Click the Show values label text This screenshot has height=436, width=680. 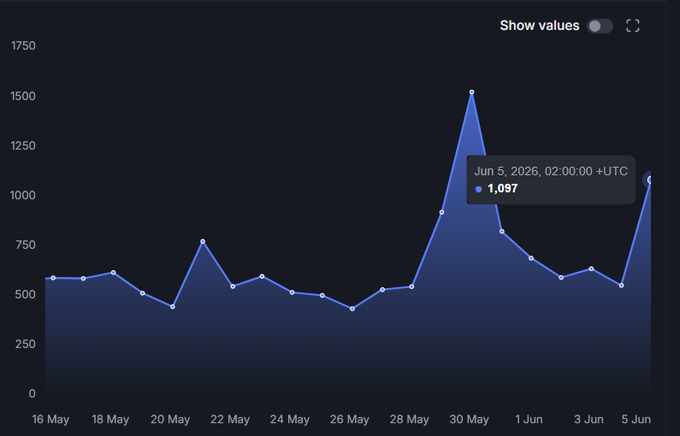click(x=539, y=26)
